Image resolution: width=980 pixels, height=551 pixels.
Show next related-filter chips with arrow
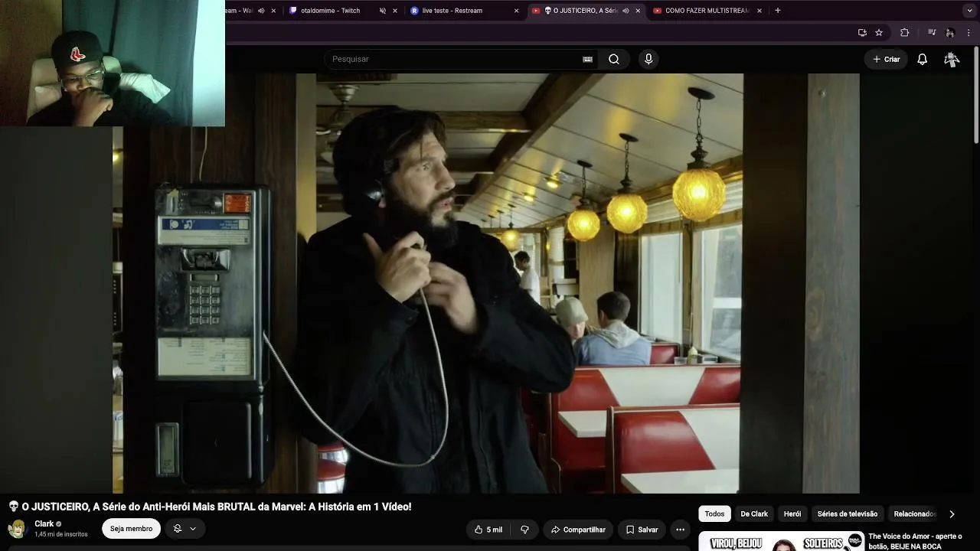tap(952, 514)
